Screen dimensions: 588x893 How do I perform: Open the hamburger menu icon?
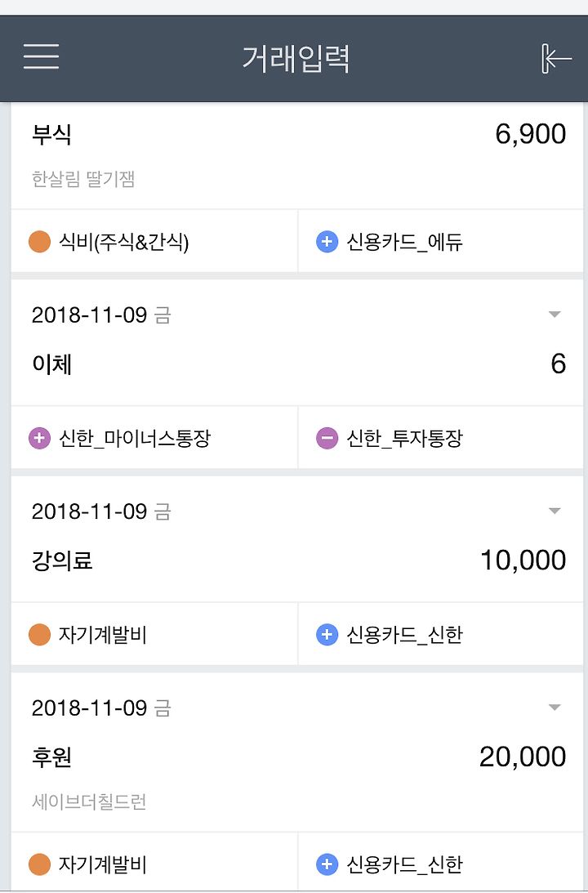click(41, 56)
